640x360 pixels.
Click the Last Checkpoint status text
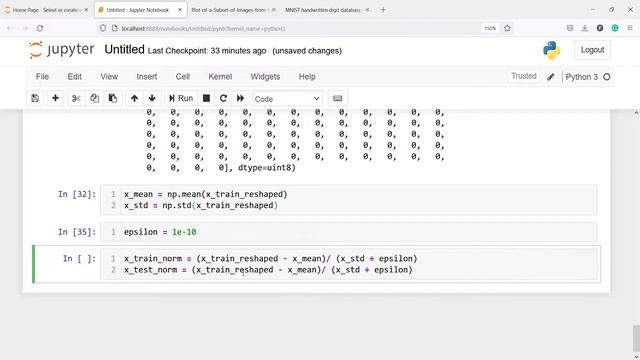coord(207,51)
